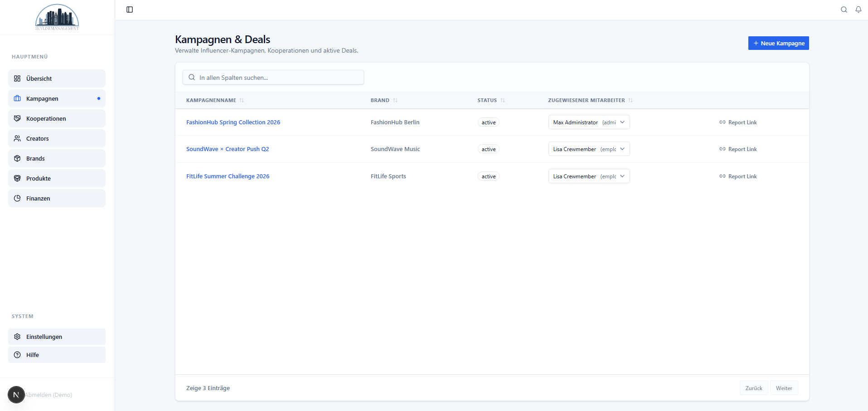Click the search input field above the table
Screen dimensions: 868x411
tap(273, 77)
